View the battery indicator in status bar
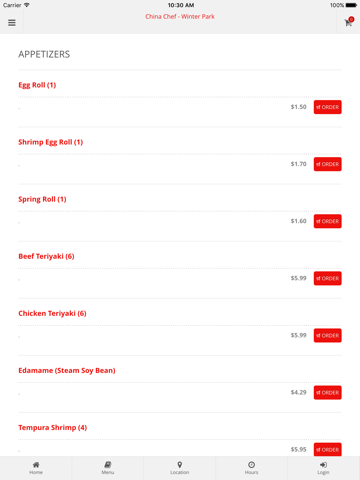Screen dimensions: 360x480 [x=351, y=5]
